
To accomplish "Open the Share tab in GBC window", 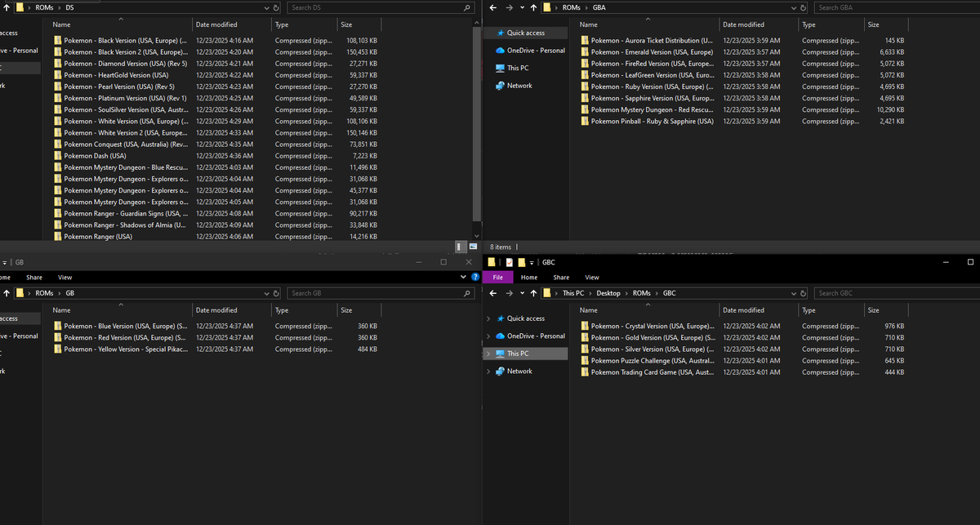I will click(561, 278).
